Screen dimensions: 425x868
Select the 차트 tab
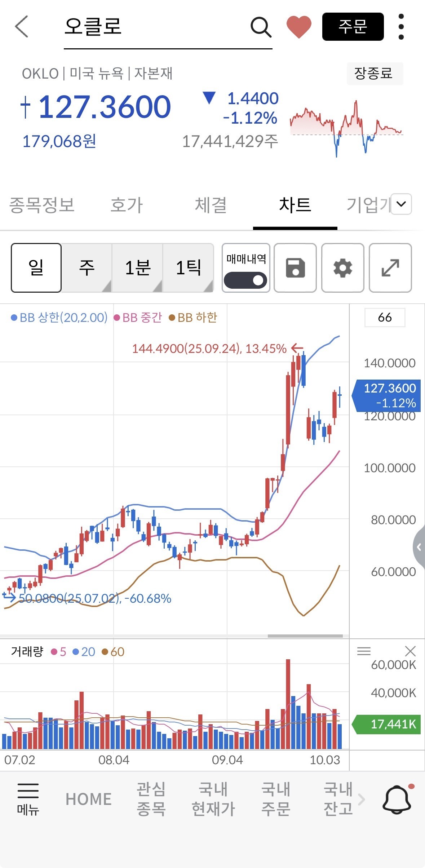pyautogui.click(x=295, y=205)
